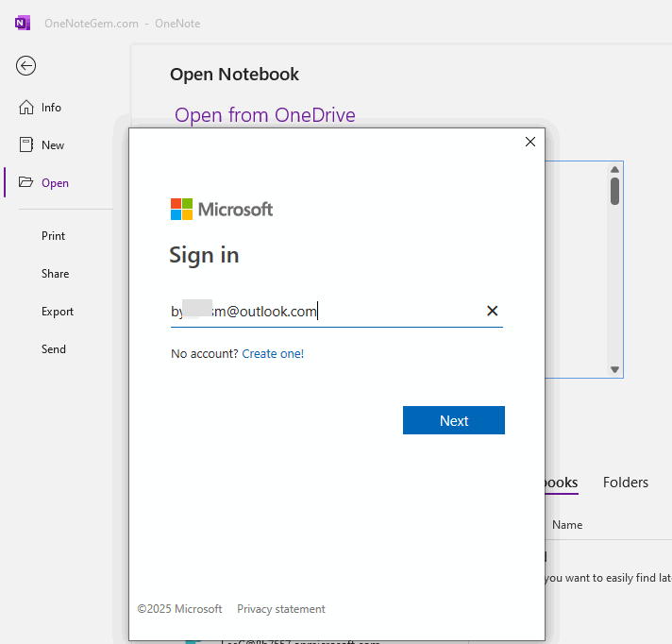This screenshot has height=644, width=672.
Task: Choose Export from the sidebar
Action: coord(57,312)
